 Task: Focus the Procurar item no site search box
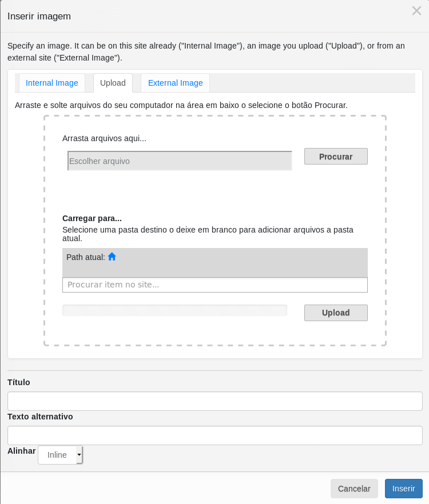pos(214,285)
